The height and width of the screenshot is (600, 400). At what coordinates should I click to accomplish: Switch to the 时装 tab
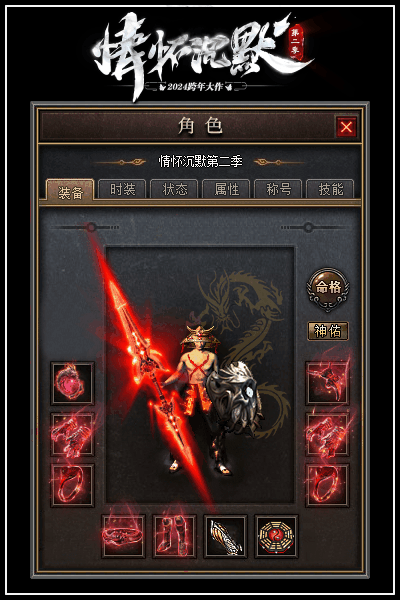tap(122, 189)
